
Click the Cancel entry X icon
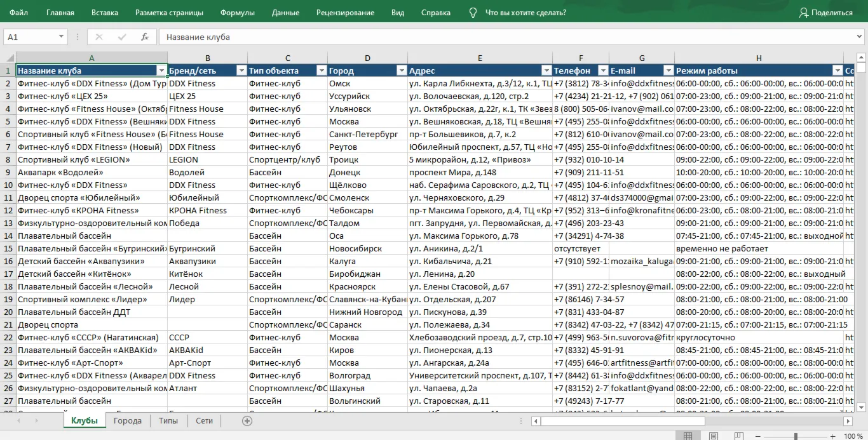click(99, 37)
